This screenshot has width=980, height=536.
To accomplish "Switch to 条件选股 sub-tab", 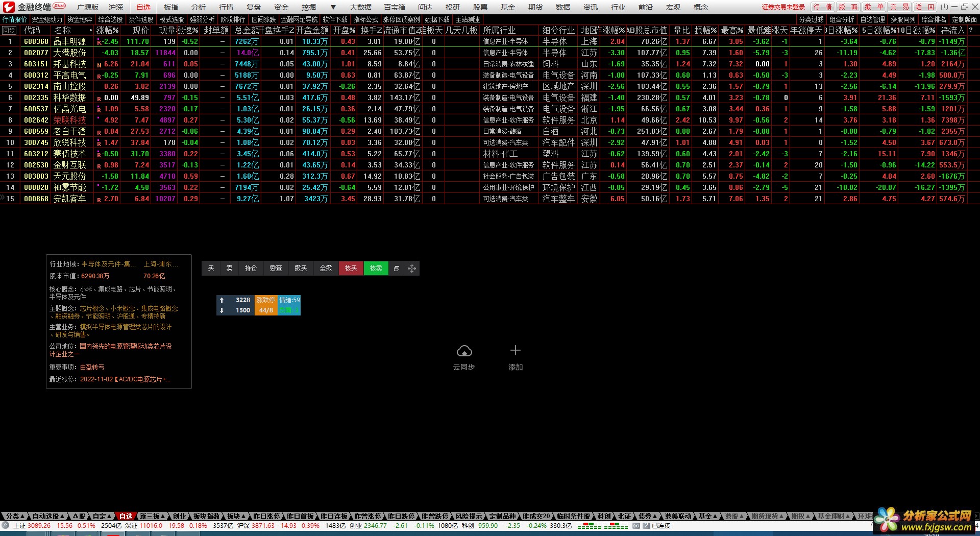I will tap(141, 19).
